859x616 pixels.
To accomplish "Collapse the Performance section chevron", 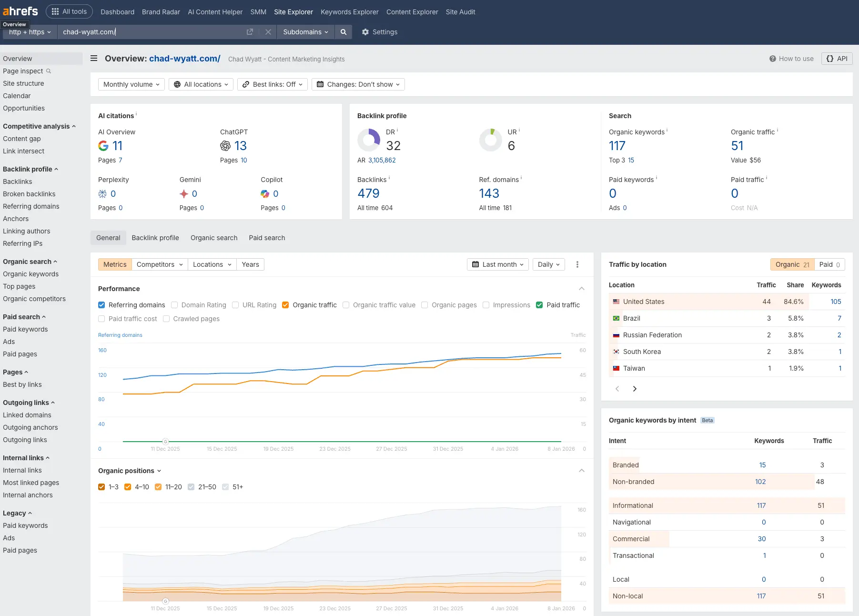I will click(582, 289).
